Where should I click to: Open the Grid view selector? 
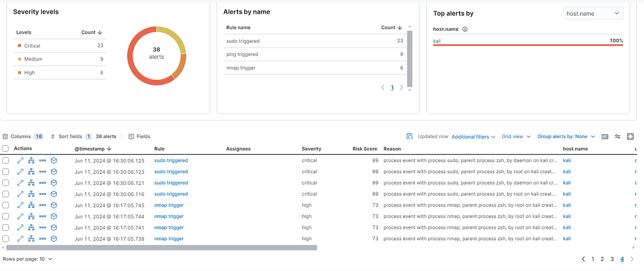tap(516, 137)
